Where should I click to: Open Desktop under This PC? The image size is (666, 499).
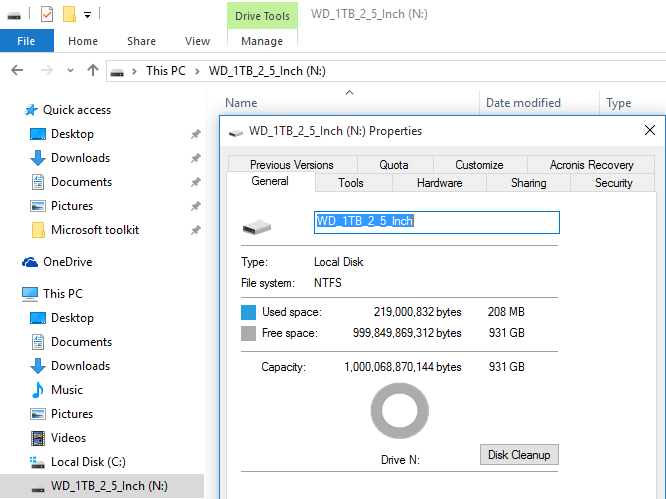click(x=72, y=318)
